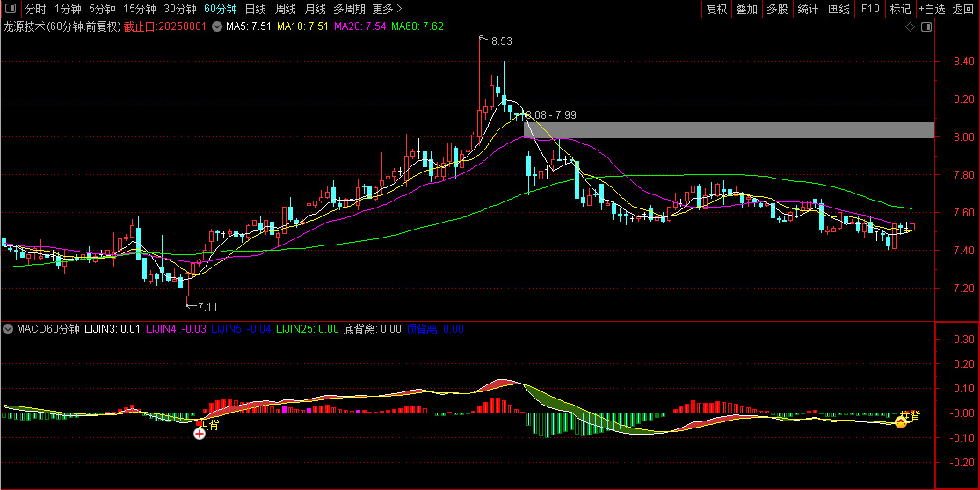Click the 龙源技术(60分钟.前复权) title

click(x=62, y=27)
